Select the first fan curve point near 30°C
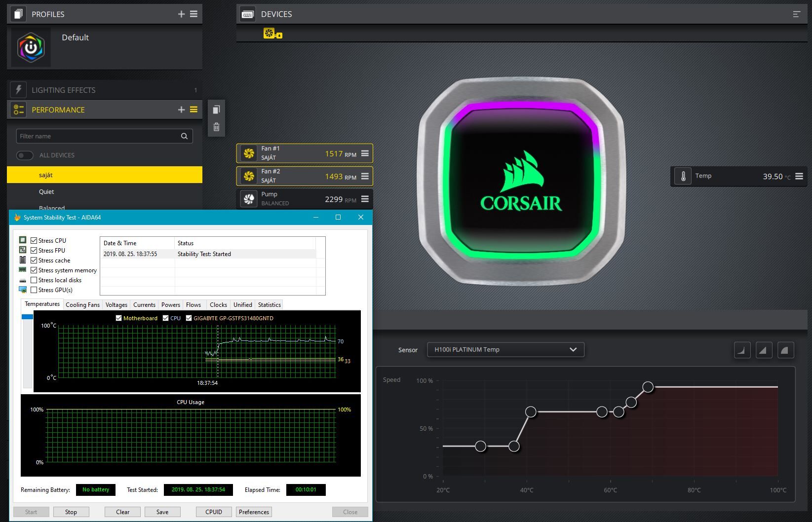Screen dimensions: 812x522 click(x=480, y=446)
